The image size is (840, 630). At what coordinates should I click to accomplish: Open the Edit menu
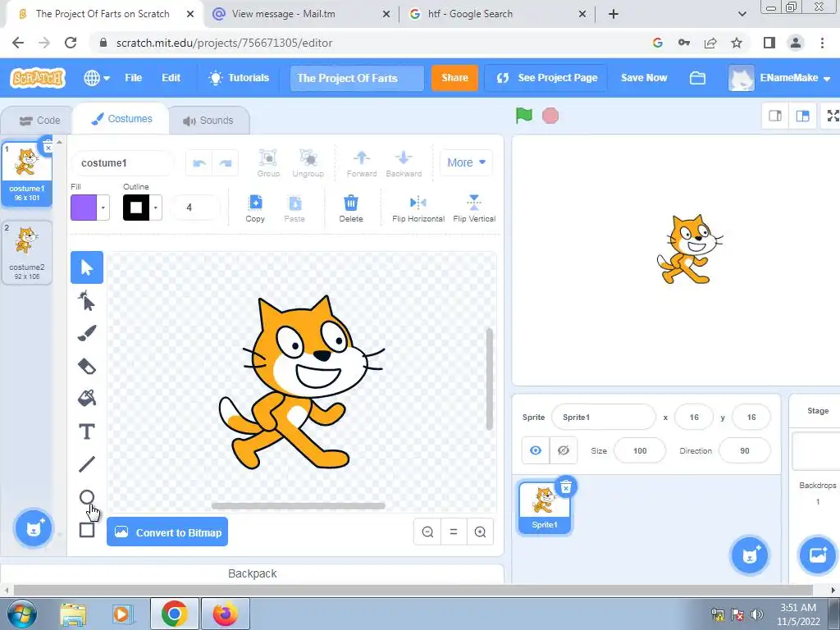[171, 78]
